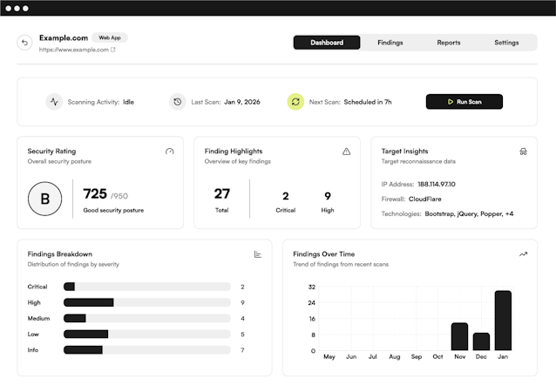556x392 pixels.
Task: Click the Target Insights heading
Action: point(404,151)
